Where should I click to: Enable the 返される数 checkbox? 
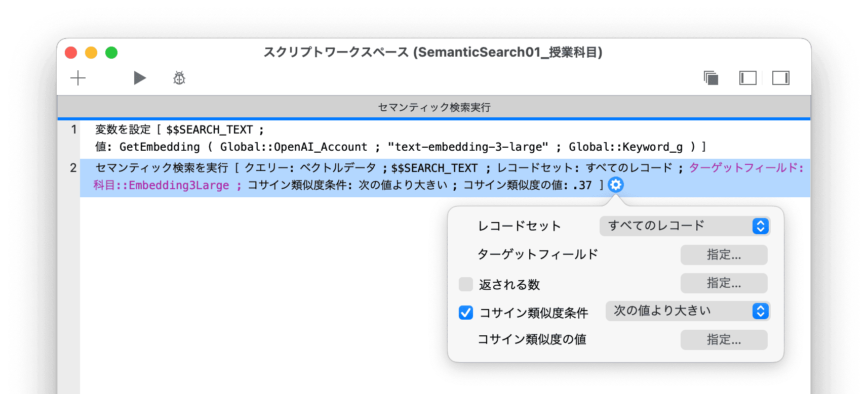coord(465,284)
